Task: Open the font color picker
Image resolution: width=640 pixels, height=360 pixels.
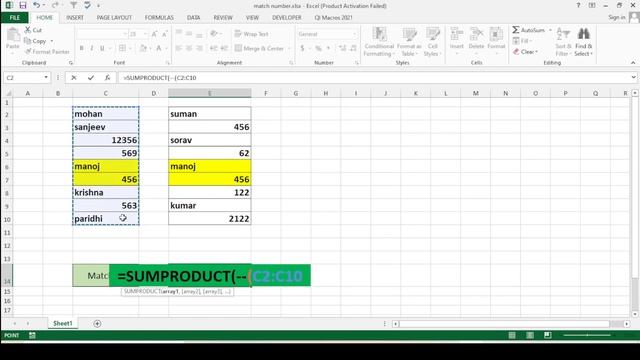Action: point(159,48)
